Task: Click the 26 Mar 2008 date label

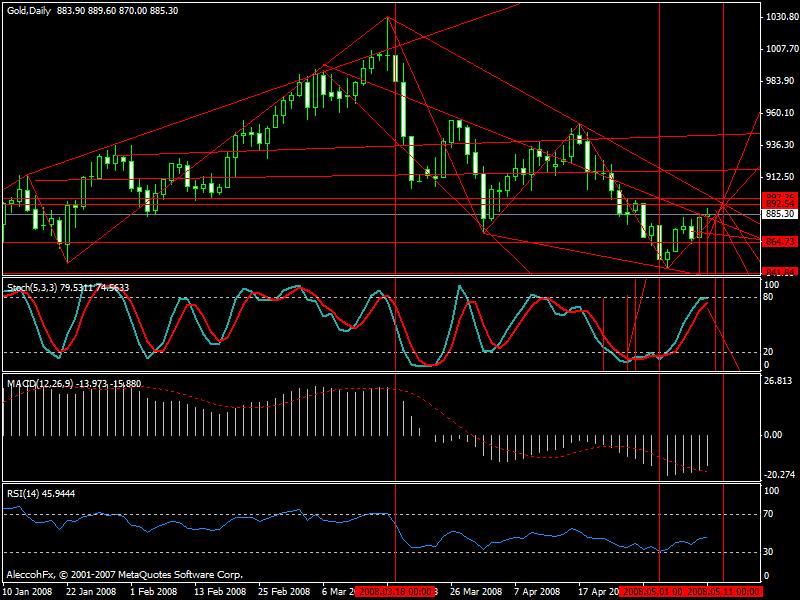Action: coord(472,591)
